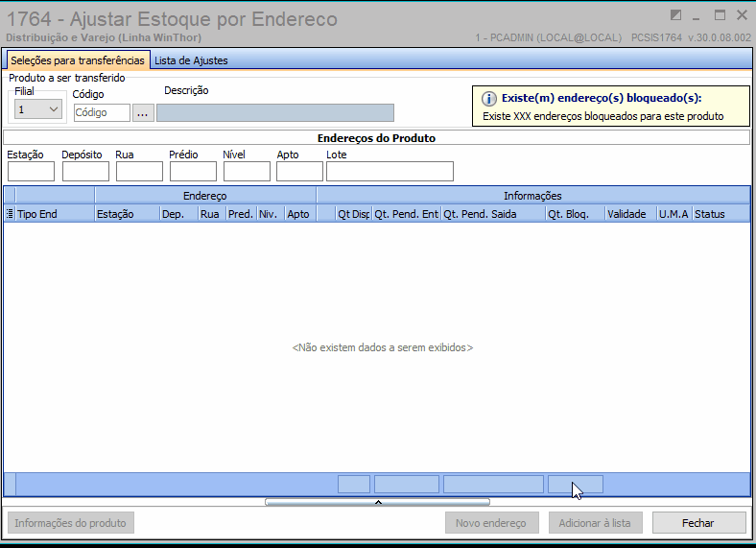
Task: Sort by Niv. column header
Action: click(271, 214)
